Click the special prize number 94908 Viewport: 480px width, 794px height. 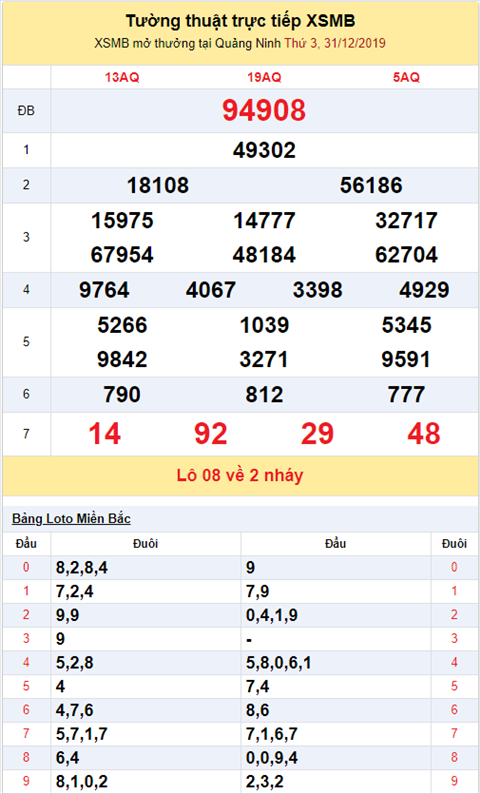[x=264, y=110]
